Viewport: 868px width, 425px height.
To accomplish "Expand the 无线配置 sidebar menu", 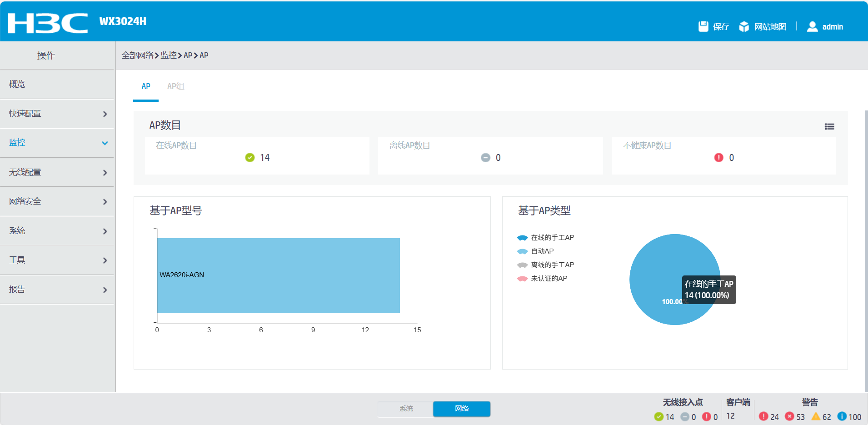I will click(x=57, y=172).
